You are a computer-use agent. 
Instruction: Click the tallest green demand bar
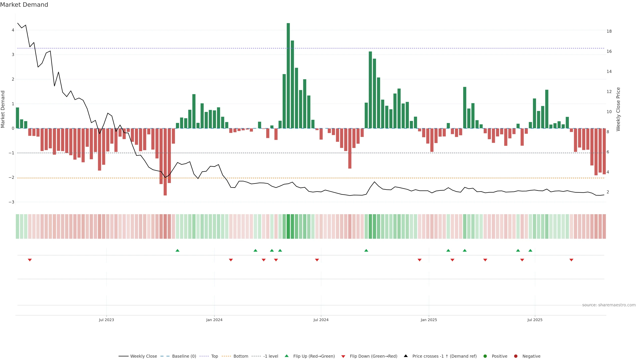pos(288,75)
